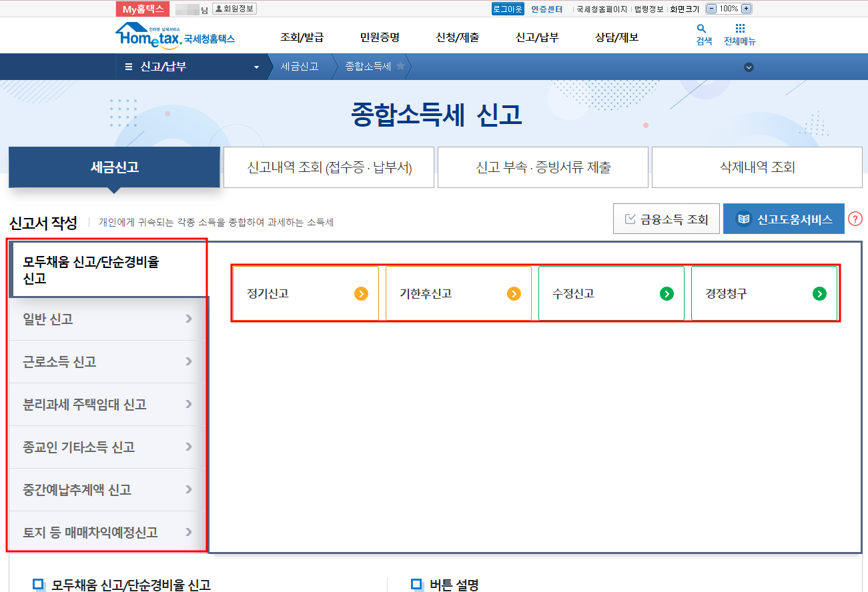Toggle the favorite star next to 종합소득세
Screen dimensions: 868x592
(x=400, y=66)
